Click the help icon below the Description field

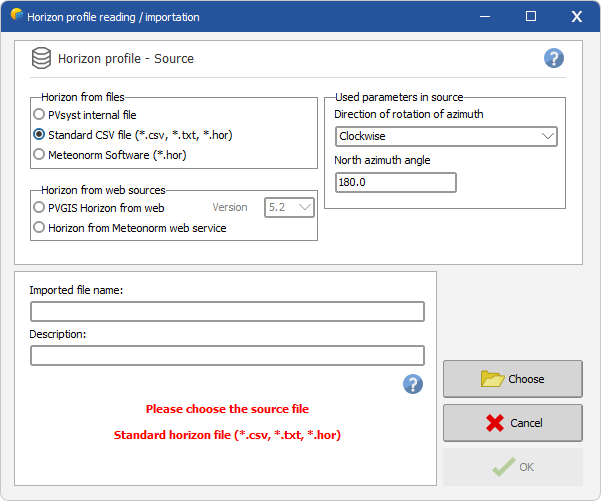pyautogui.click(x=413, y=384)
